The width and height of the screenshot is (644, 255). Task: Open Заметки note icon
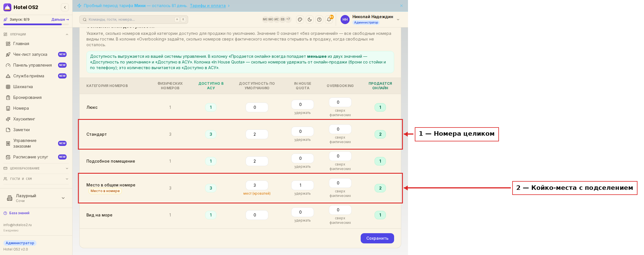click(x=8, y=130)
